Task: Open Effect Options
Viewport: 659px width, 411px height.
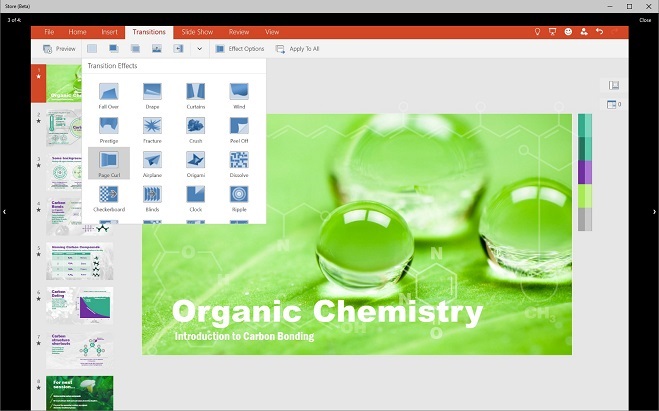Action: (x=240, y=49)
